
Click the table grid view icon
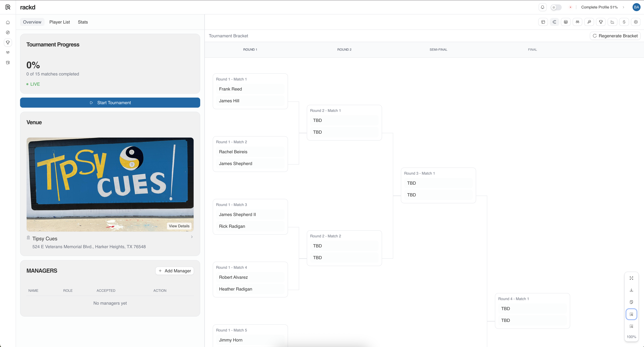point(566,22)
